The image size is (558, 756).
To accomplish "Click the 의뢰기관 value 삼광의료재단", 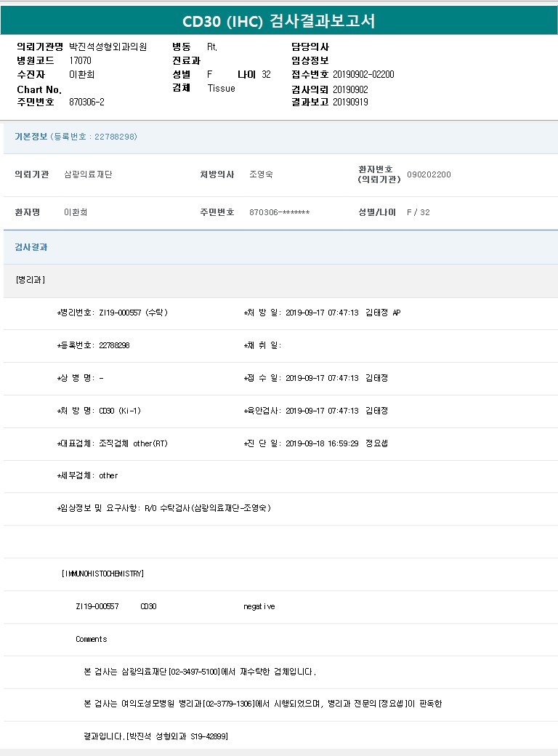I will click(88, 174).
